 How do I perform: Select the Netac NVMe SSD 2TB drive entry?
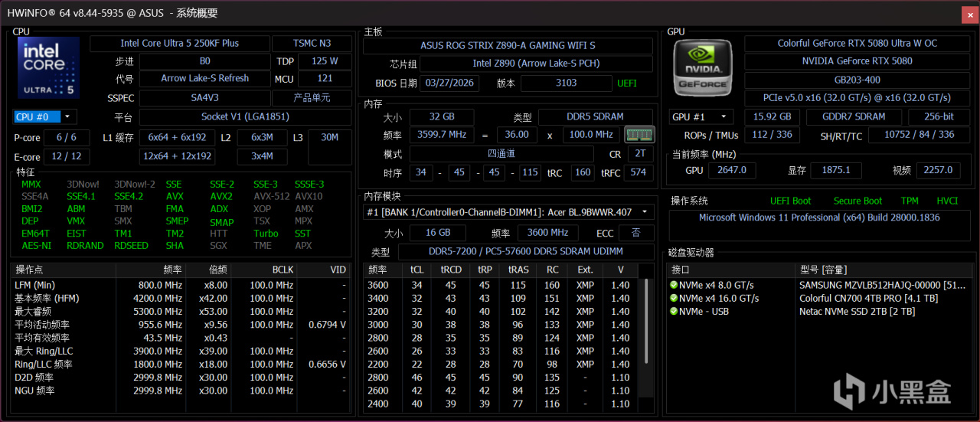tap(857, 311)
